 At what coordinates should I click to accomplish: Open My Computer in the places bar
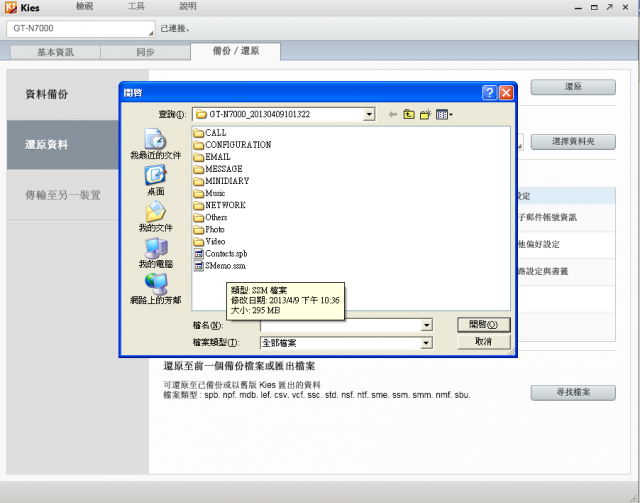[x=155, y=253]
